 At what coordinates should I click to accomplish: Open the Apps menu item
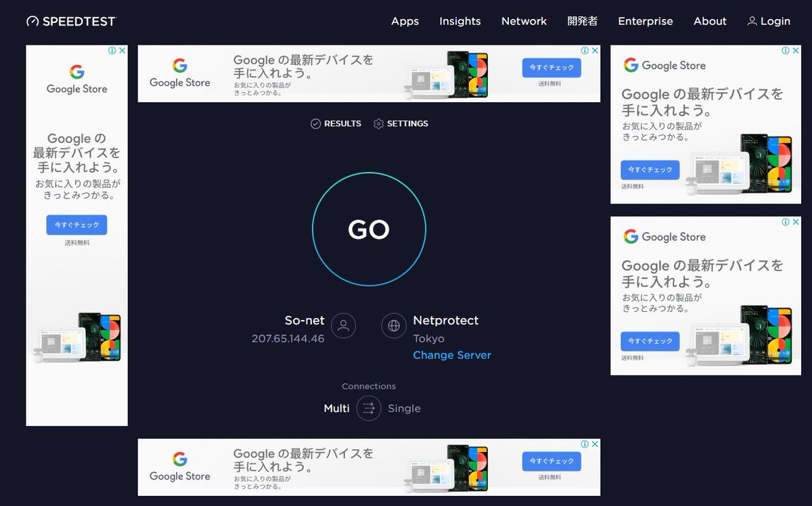[x=405, y=21]
